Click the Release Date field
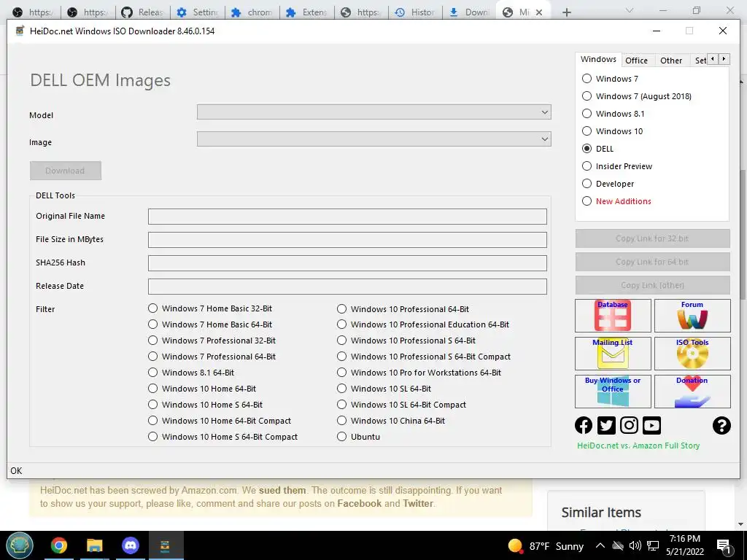 [x=347, y=287]
